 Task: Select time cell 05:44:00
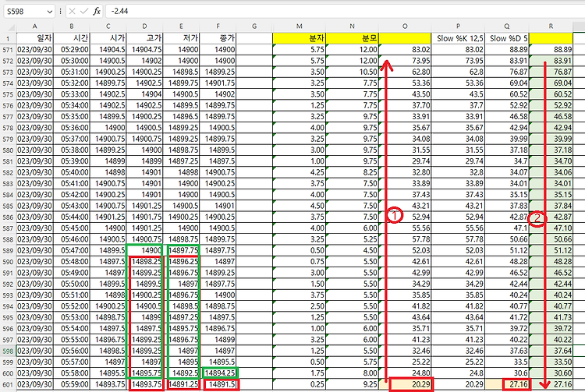[72, 217]
